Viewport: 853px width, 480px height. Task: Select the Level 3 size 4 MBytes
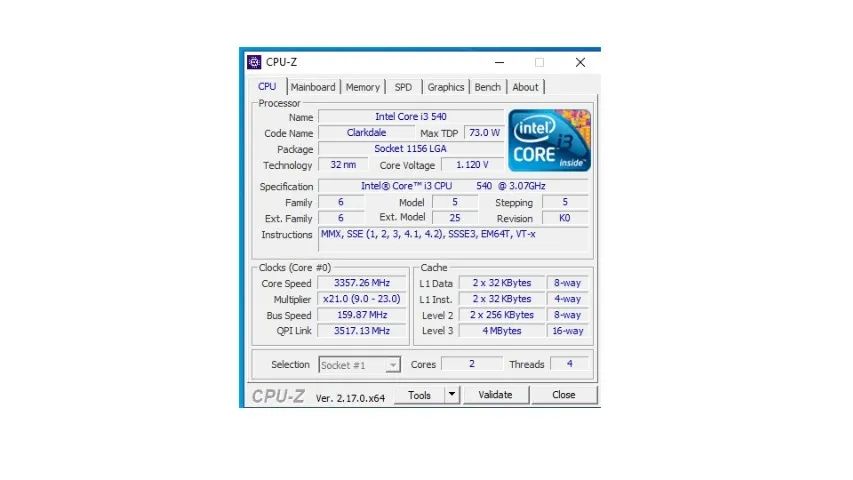point(502,330)
